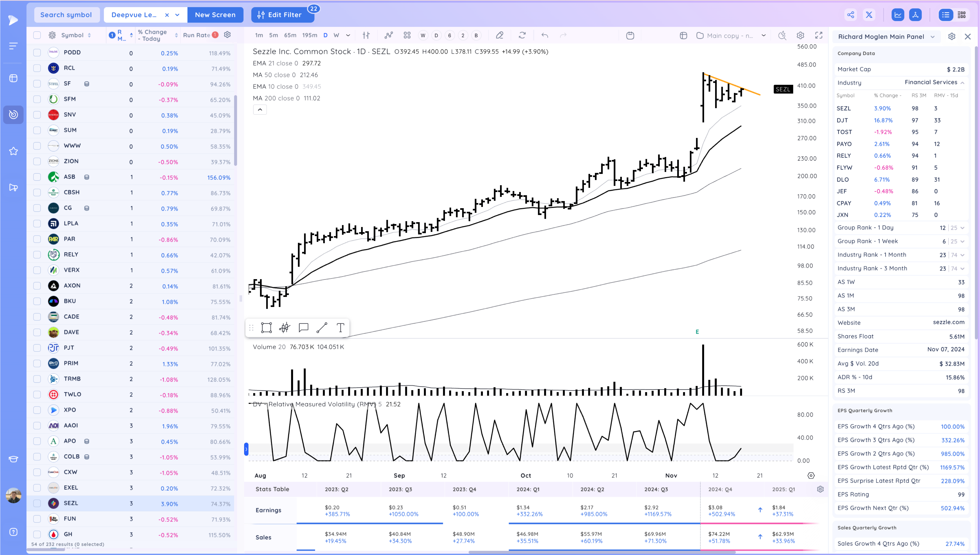Viewport: 980px width, 555px height.
Task: Switch to grid layout icon
Action: click(962, 15)
